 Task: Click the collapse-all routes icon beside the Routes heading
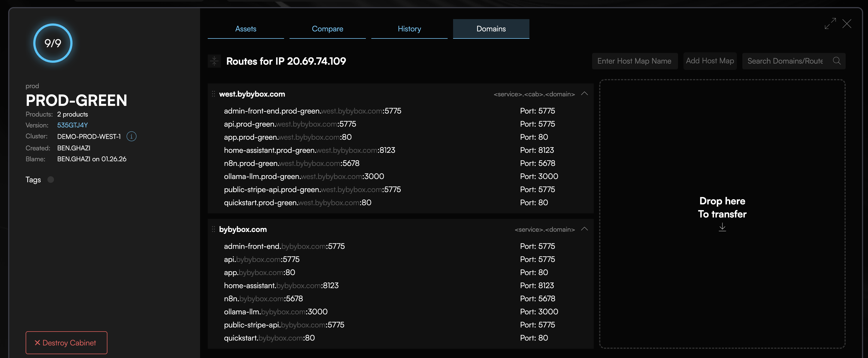point(214,61)
